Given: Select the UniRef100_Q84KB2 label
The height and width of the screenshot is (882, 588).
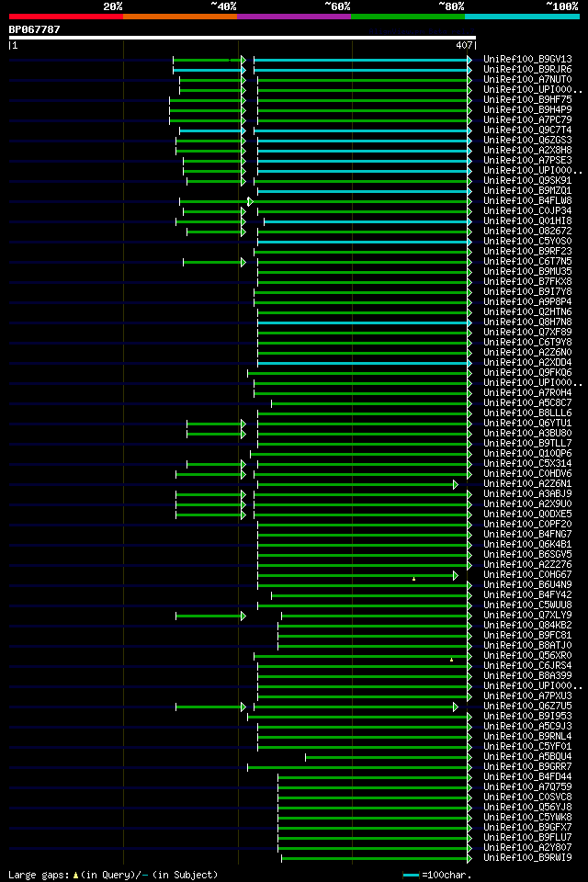Looking at the screenshot, I should pyautogui.click(x=527, y=626).
